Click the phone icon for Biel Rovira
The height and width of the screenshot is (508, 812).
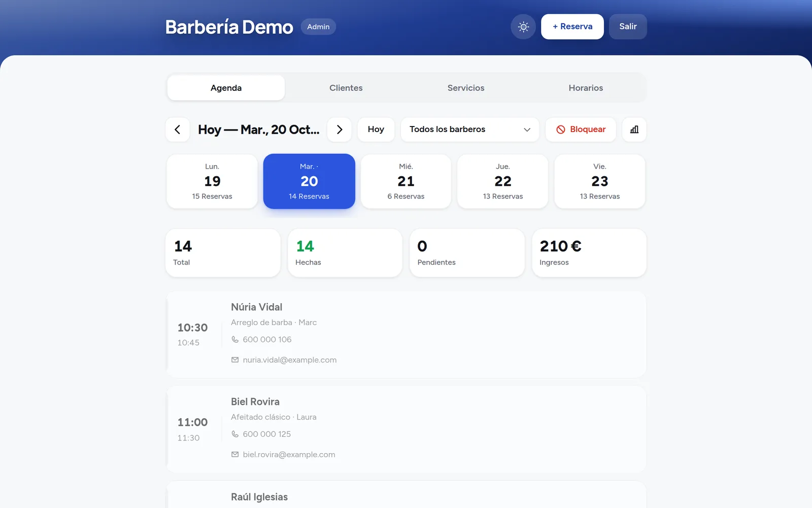[235, 434]
